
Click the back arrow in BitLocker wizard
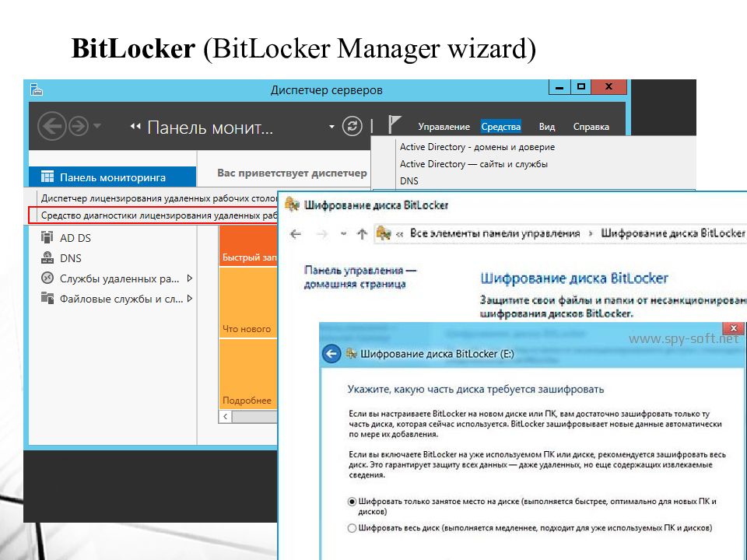click(x=331, y=354)
